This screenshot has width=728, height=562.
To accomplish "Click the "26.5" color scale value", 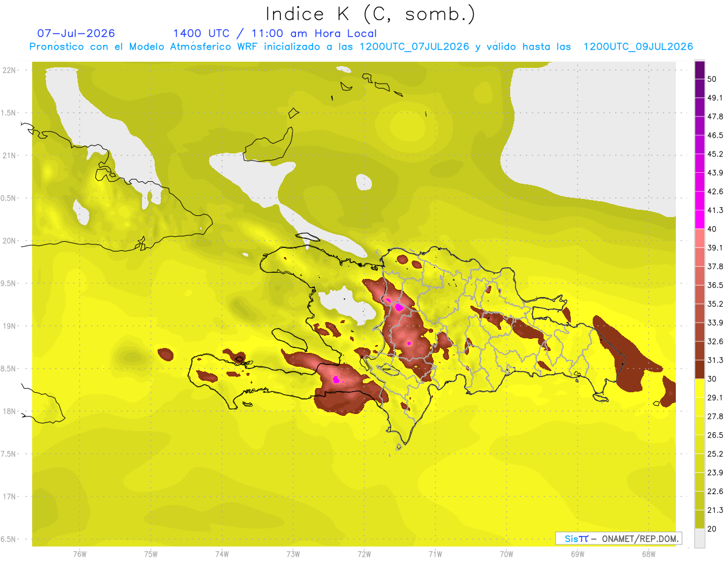I will [x=715, y=435].
